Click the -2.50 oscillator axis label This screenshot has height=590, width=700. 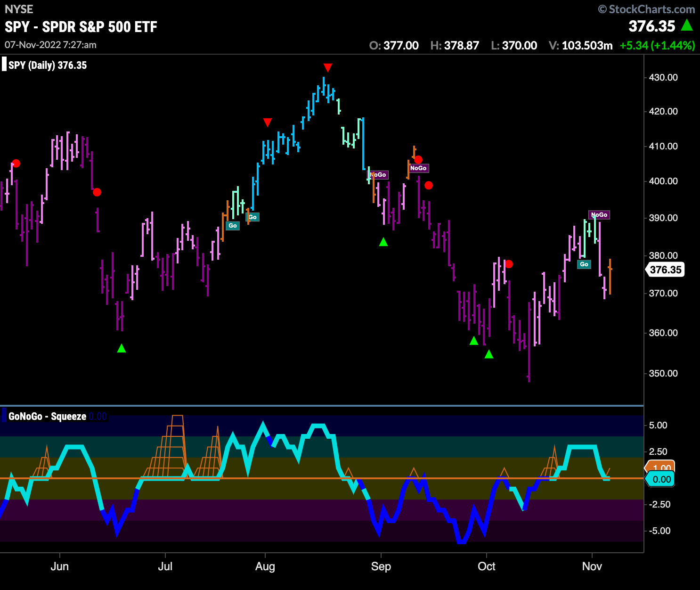tap(659, 504)
